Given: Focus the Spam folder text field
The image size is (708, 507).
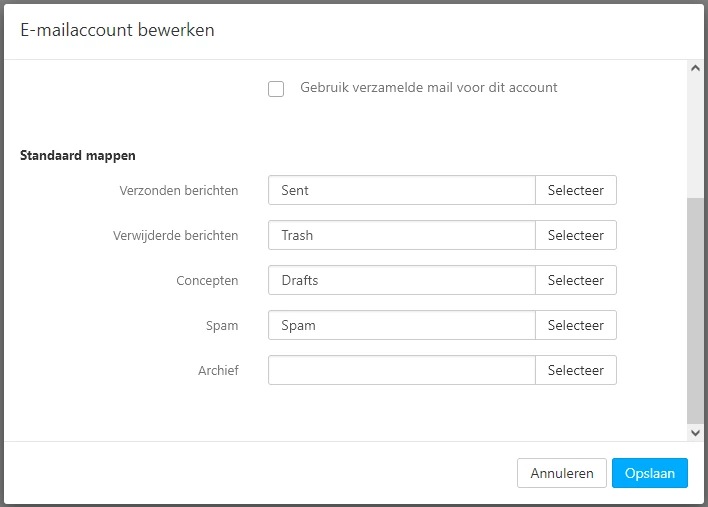Looking at the screenshot, I should click(402, 325).
